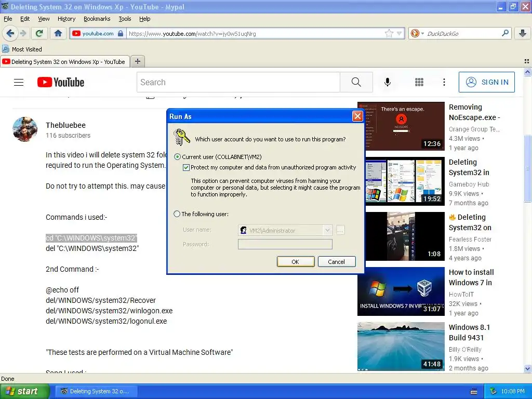The image size is (532, 399).
Task: Click the browser forward arrow
Action: pyautogui.click(x=23, y=33)
